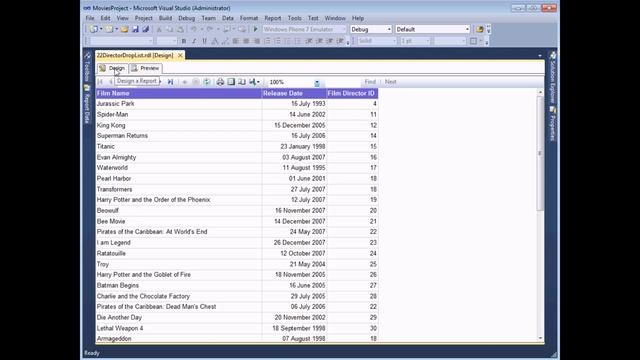This screenshot has height=360, width=640.
Task: Go to the first page icon
Action: coord(100,82)
